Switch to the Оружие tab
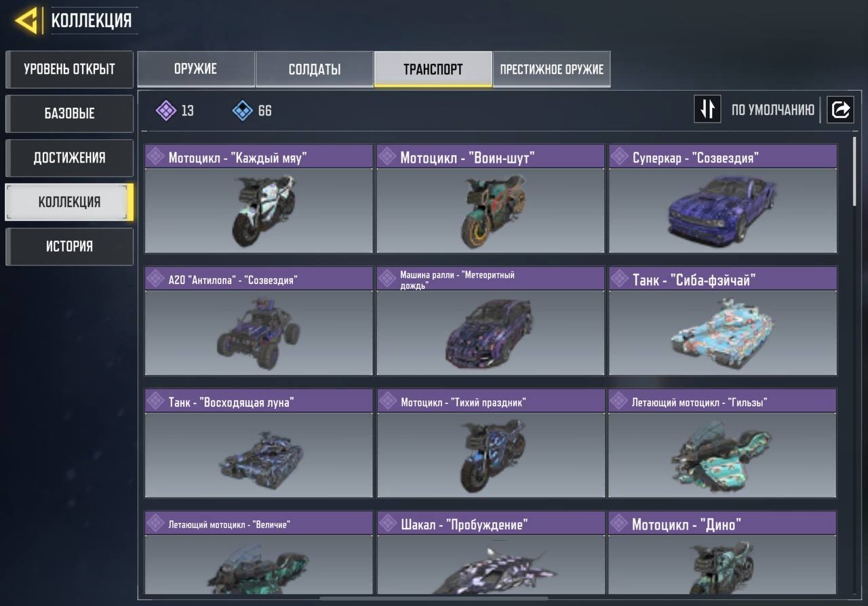 tap(196, 69)
